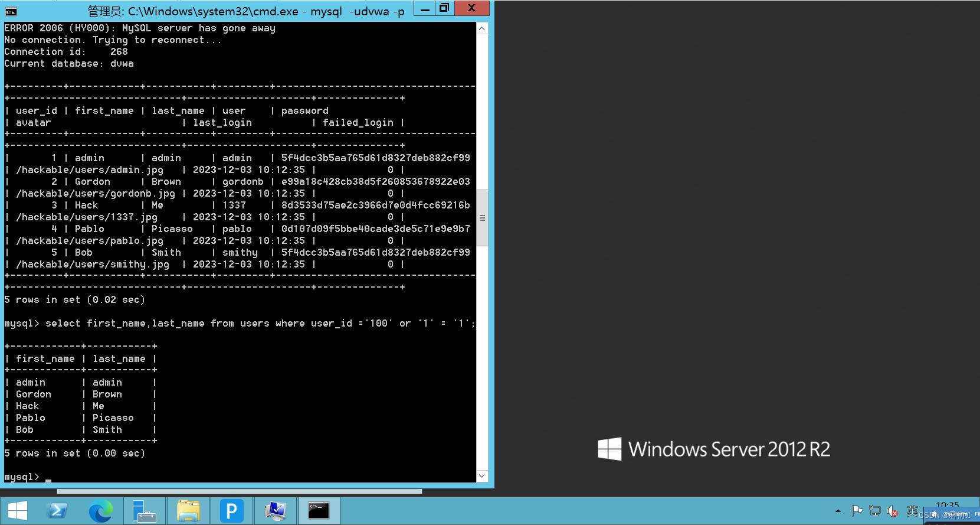The height and width of the screenshot is (525, 980).
Task: Open the blue P application icon
Action: 232,511
